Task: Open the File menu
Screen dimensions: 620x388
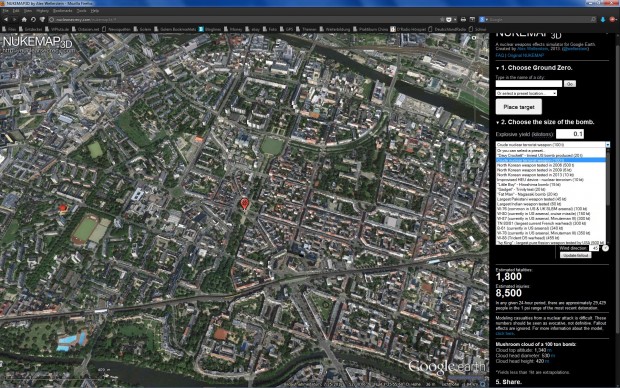Action: click(x=6, y=11)
